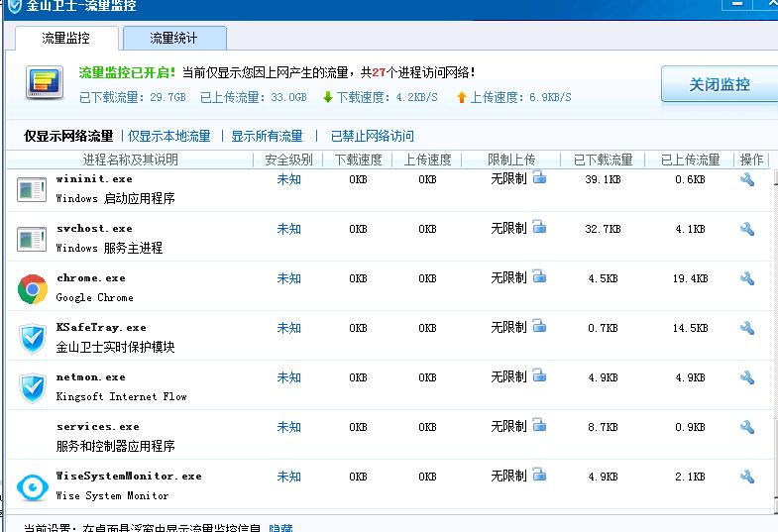Switch to the 流量统计 tab
The width and height of the screenshot is (778, 532).
tap(173, 39)
